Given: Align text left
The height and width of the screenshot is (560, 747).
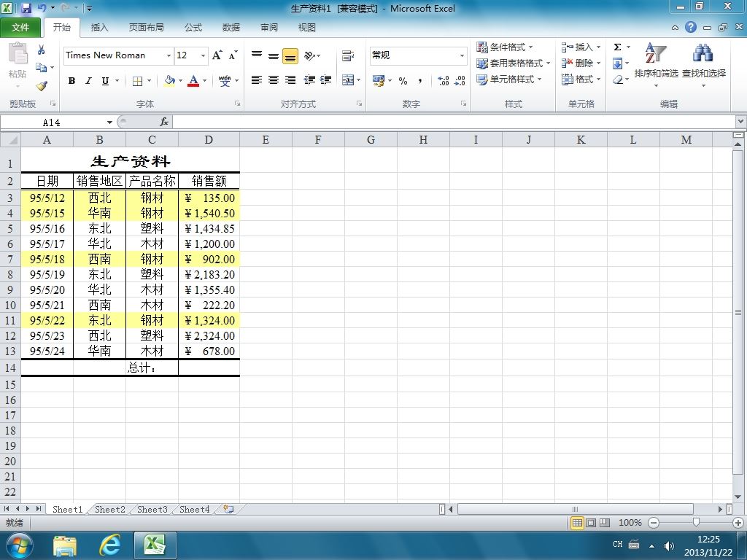Looking at the screenshot, I should coord(256,80).
